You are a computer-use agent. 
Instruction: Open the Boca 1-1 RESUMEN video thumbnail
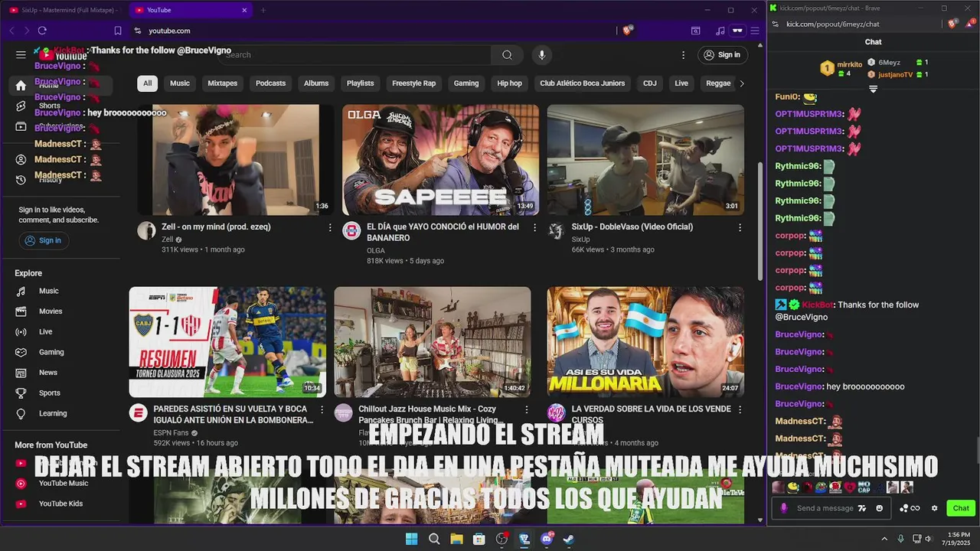(227, 342)
